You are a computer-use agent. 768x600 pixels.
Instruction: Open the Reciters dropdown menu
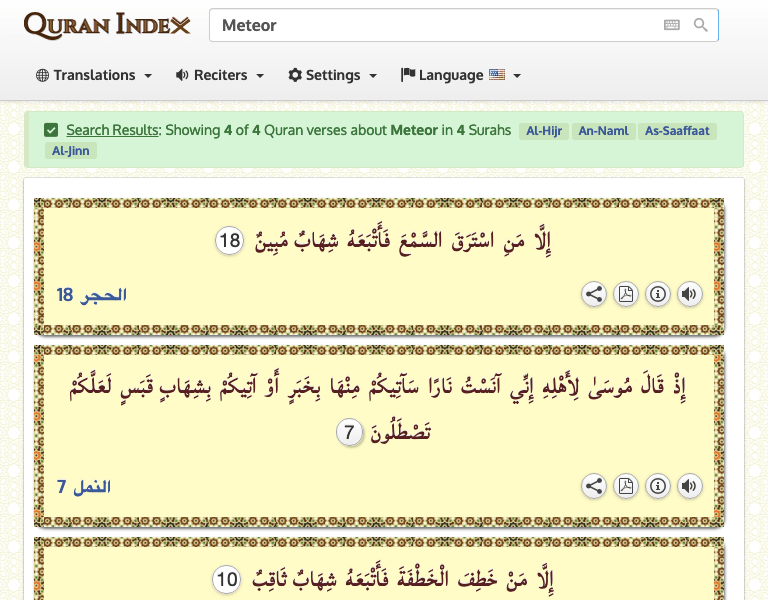click(x=220, y=75)
